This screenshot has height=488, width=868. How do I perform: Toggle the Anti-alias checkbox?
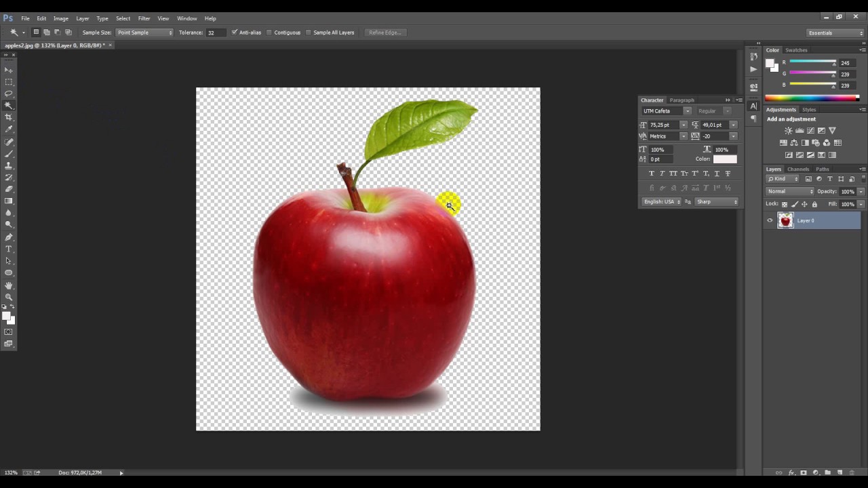pos(235,33)
